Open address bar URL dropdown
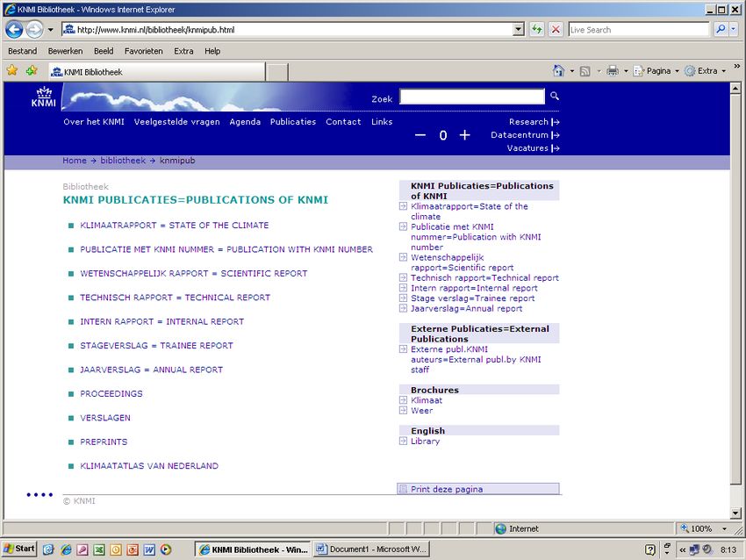Screen dimensions: 746x560 519,30
